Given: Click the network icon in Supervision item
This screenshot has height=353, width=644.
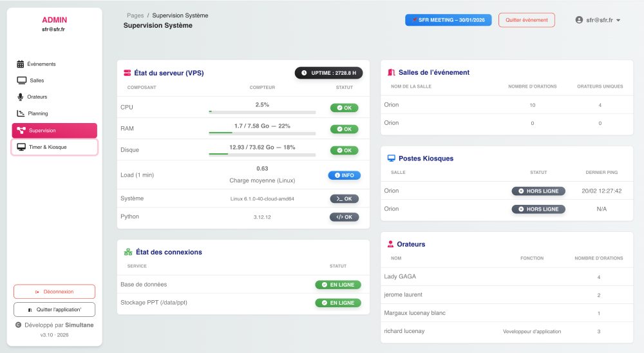Looking at the screenshot, I should pos(21,131).
